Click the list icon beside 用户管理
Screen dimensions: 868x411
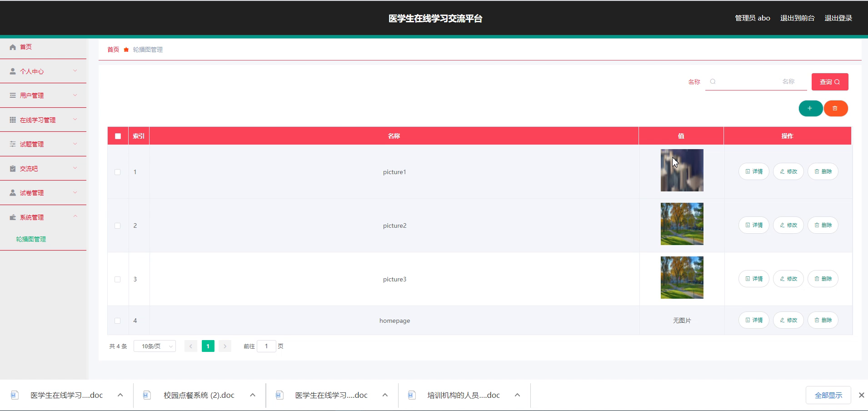pos(13,95)
